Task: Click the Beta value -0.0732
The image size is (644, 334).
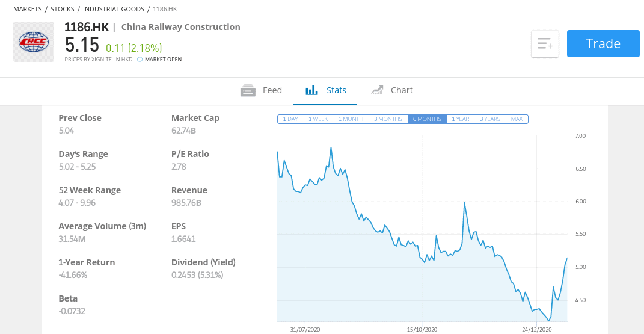Action: 72,311
